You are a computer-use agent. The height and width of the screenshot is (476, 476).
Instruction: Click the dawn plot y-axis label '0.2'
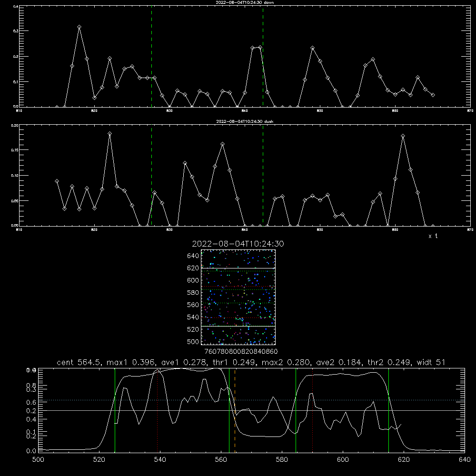16,57
